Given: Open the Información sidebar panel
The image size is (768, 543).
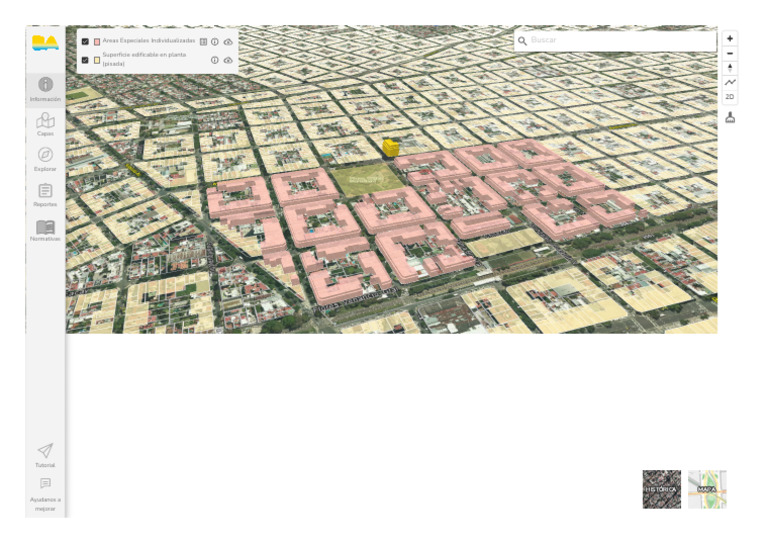Looking at the screenshot, I should [45, 89].
